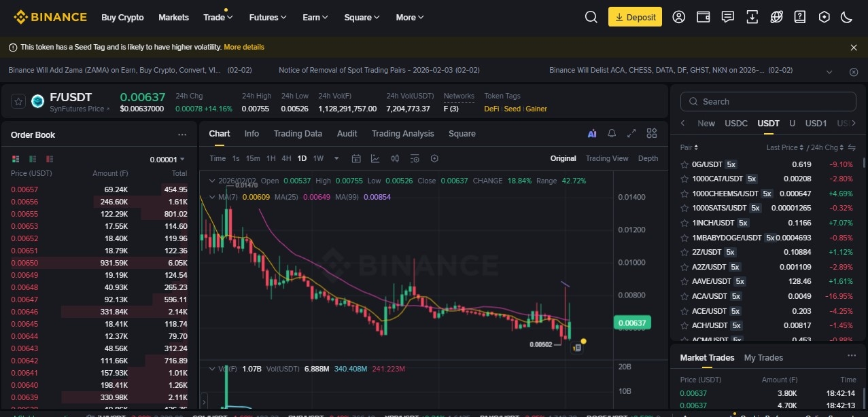Dismiss the announcements bar with circled X
Image resolution: width=868 pixels, height=417 pixels.
point(854,71)
